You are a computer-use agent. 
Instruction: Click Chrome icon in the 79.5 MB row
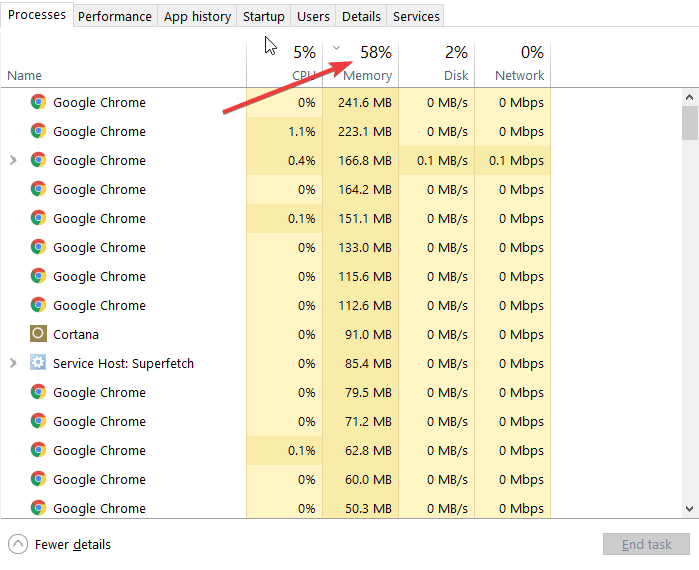38,391
